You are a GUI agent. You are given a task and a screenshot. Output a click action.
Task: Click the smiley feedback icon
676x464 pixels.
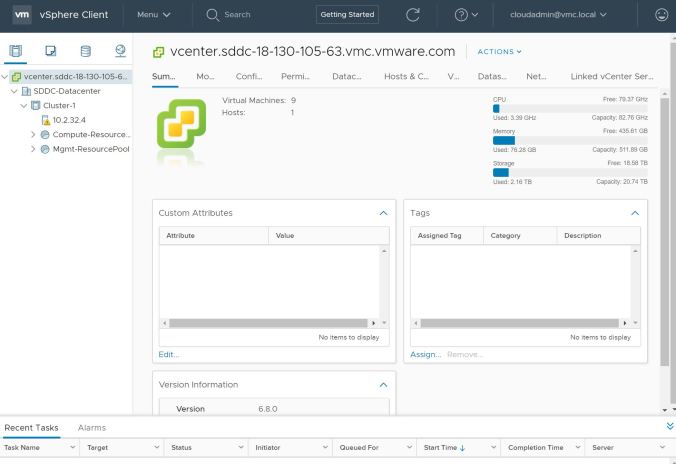tap(661, 15)
